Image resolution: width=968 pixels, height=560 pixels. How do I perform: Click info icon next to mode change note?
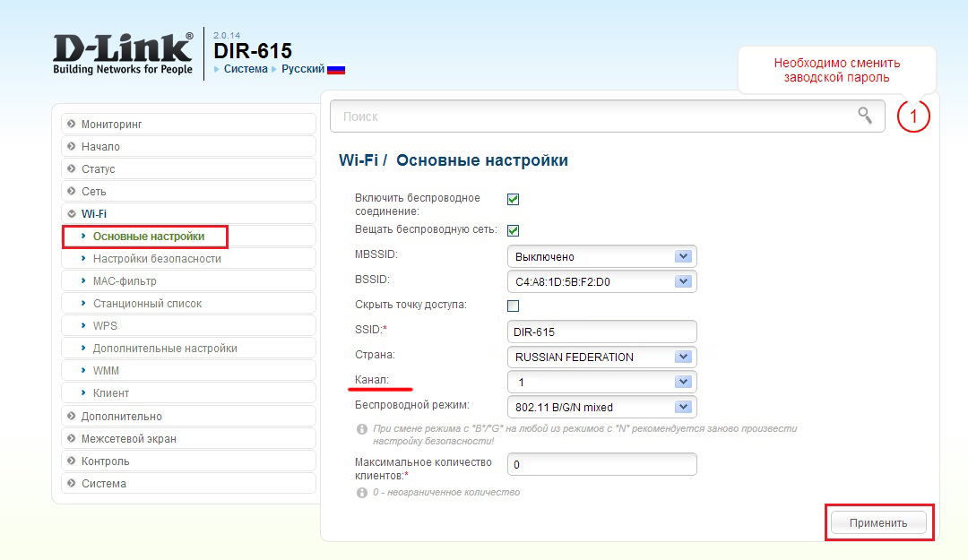362,428
